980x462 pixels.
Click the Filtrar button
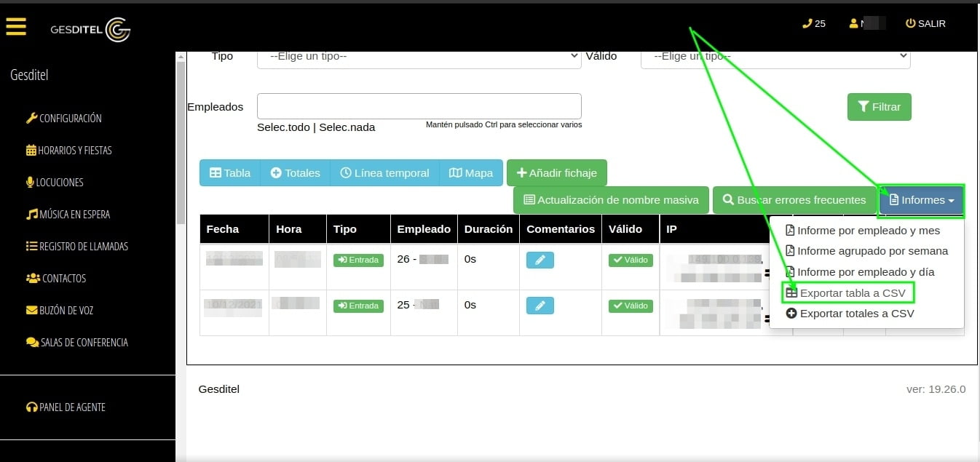(879, 106)
